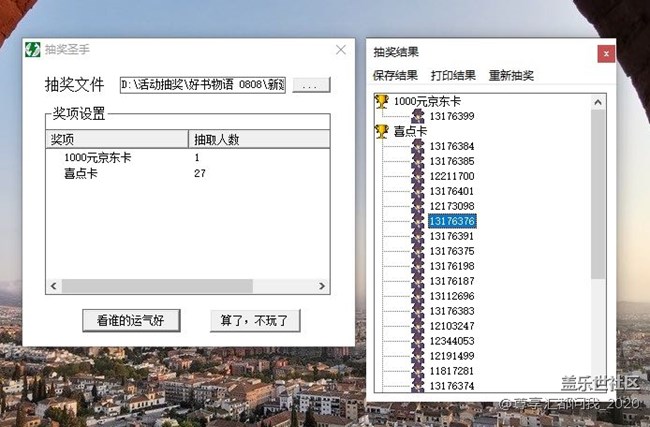Select the 喜点卡 row in prize settings
650x427 pixels.
click(187, 173)
